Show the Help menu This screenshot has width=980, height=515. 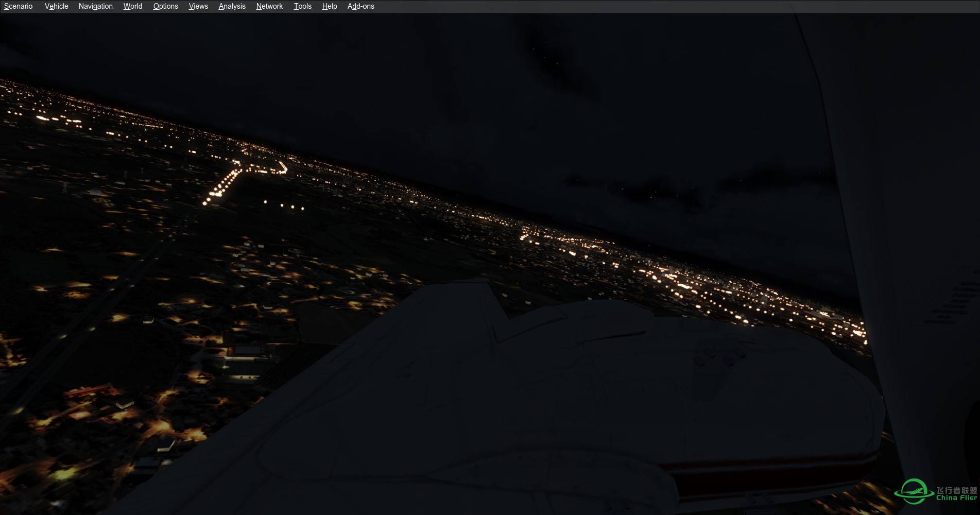pyautogui.click(x=329, y=6)
